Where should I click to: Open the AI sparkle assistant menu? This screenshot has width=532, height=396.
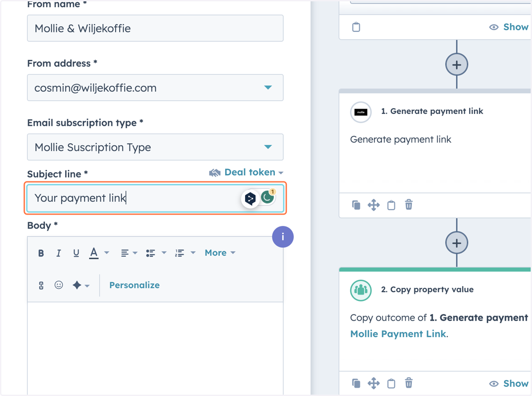pos(81,285)
